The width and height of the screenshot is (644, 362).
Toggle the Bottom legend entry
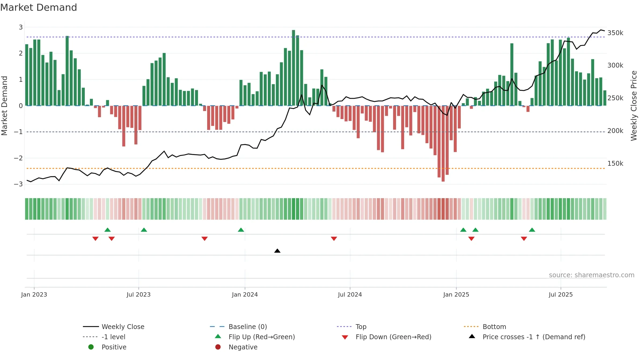[x=485, y=327]
